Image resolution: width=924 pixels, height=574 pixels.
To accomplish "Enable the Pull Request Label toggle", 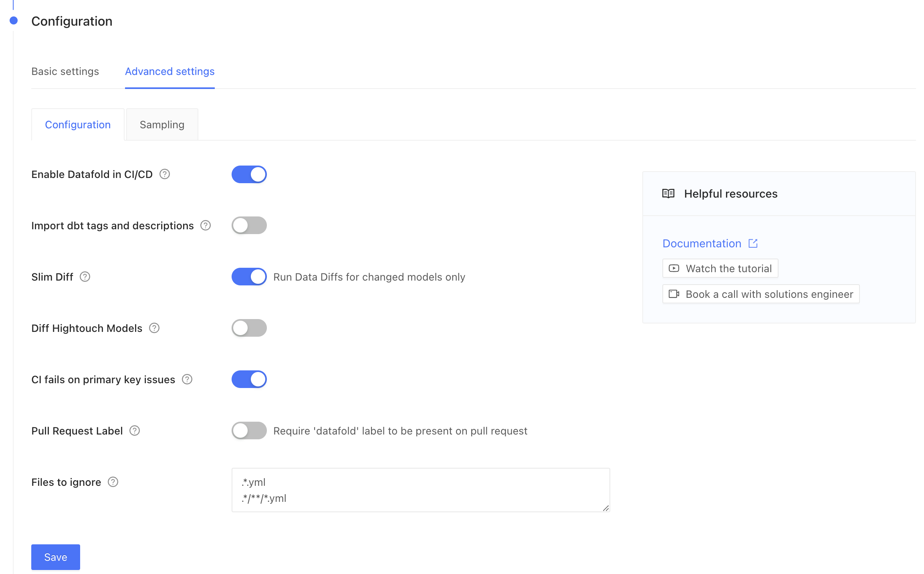I will click(249, 430).
